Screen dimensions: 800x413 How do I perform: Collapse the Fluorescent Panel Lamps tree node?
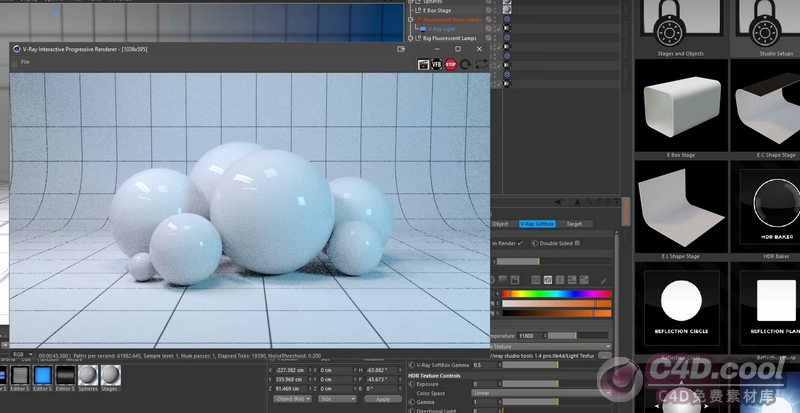click(410, 20)
